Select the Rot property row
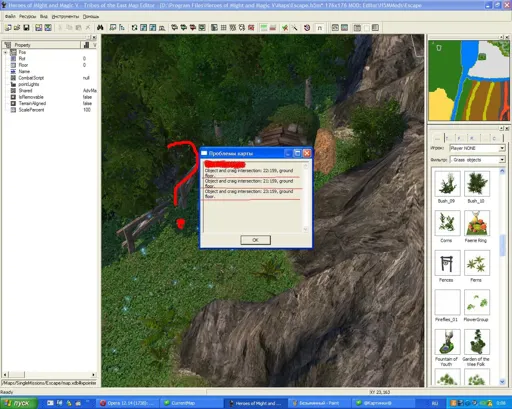Screen dimensions: 512x409 50,59
